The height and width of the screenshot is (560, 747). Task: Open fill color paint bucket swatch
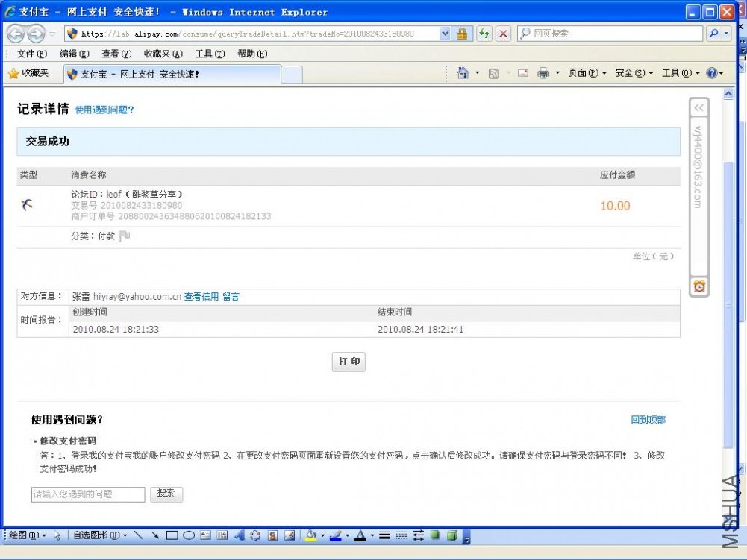point(311,535)
